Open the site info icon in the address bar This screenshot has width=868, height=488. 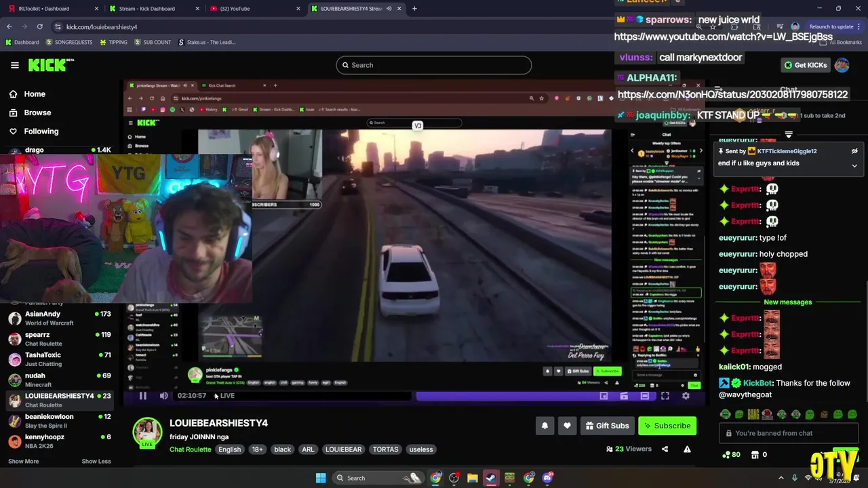coord(58,27)
